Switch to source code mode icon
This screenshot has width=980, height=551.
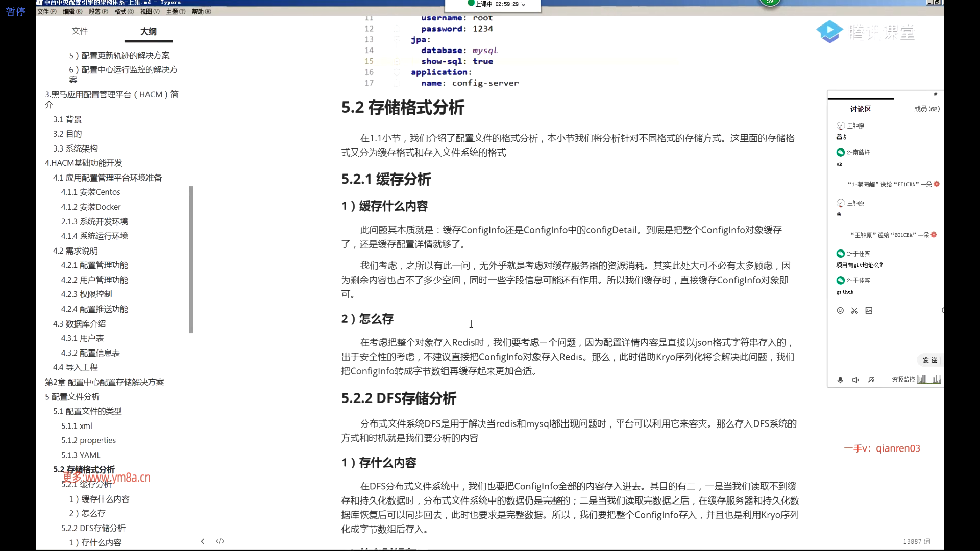click(x=220, y=541)
